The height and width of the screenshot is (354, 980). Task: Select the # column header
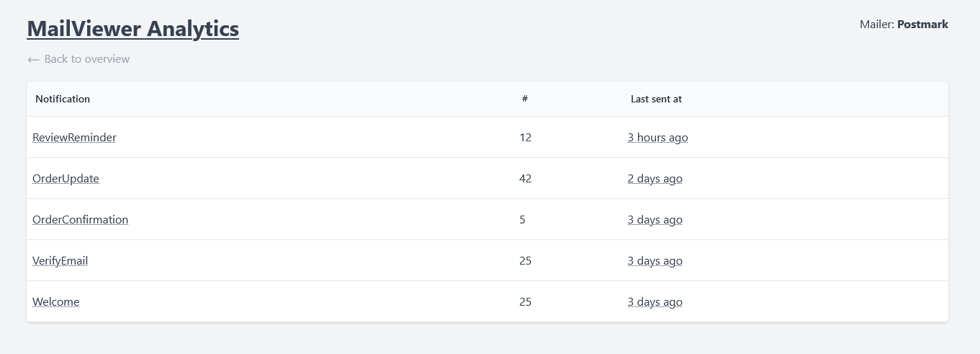coord(525,99)
